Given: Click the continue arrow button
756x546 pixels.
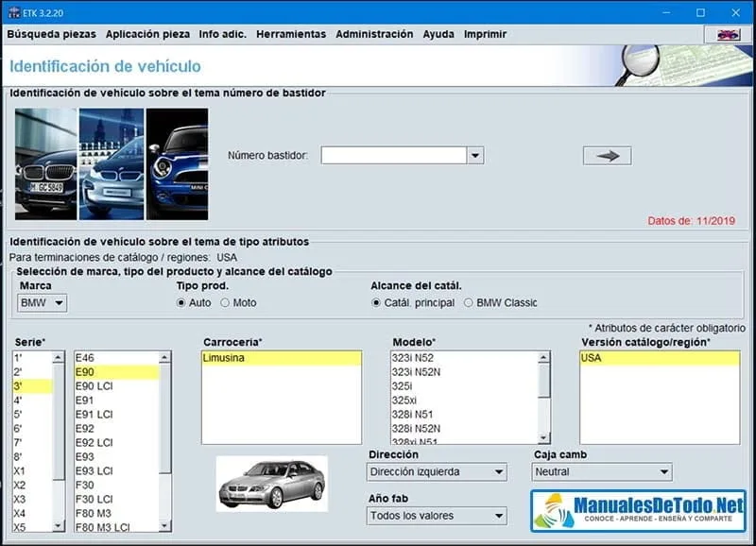Looking at the screenshot, I should click(606, 155).
